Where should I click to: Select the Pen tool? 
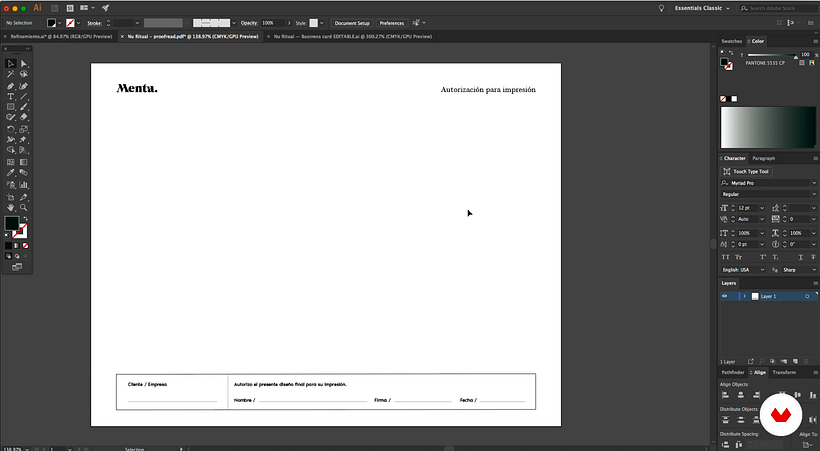point(10,86)
